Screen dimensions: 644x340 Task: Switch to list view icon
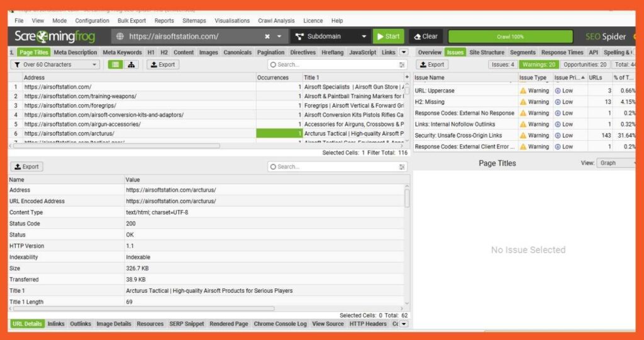(x=116, y=65)
